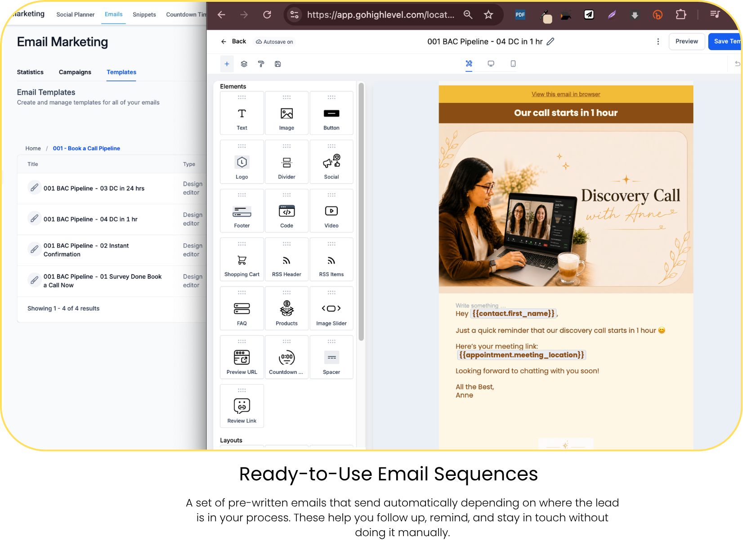Switch to desktop view icon
This screenshot has width=743, height=560.
tap(491, 64)
